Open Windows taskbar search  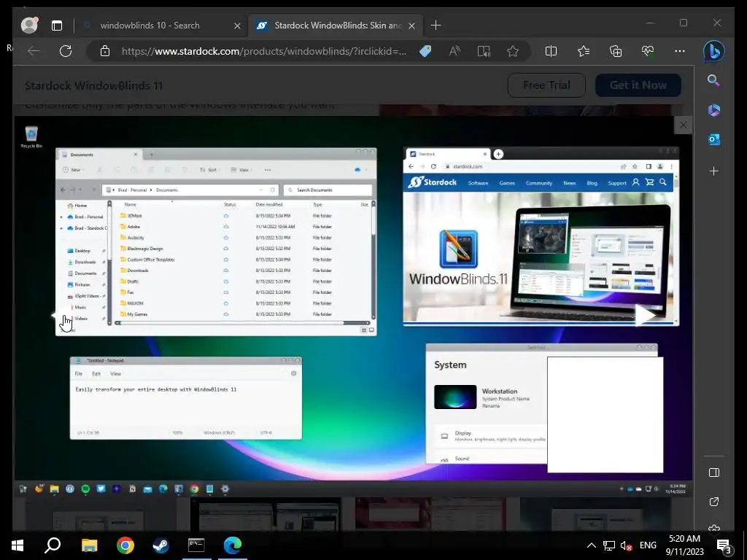(x=53, y=545)
